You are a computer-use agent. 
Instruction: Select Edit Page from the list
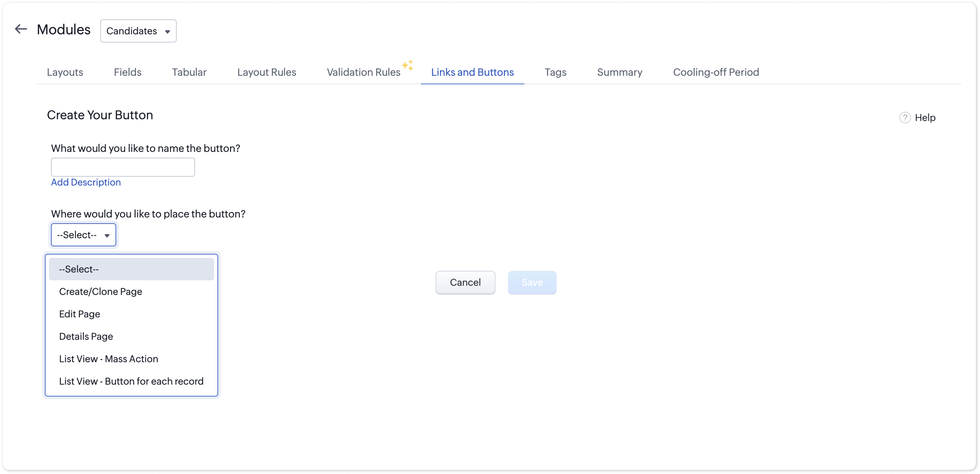(x=80, y=314)
